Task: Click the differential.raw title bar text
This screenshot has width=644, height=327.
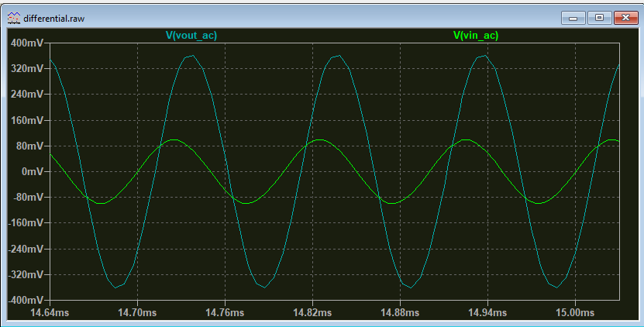Action: point(54,17)
